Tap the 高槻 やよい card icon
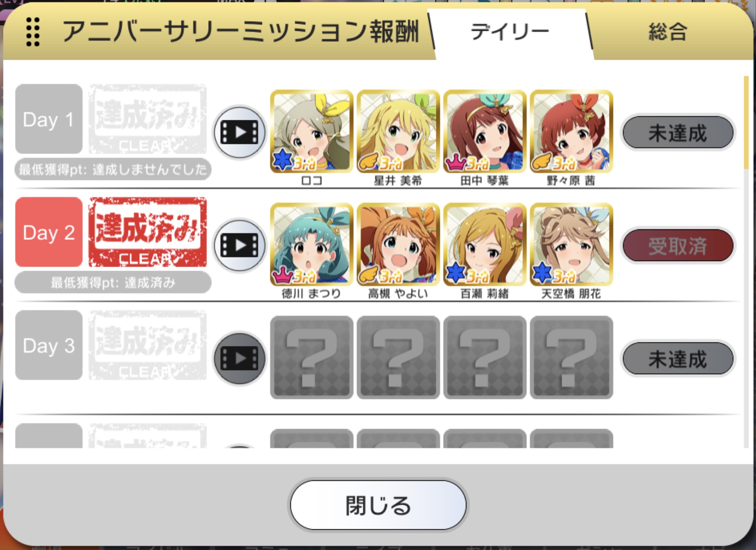 (x=398, y=245)
